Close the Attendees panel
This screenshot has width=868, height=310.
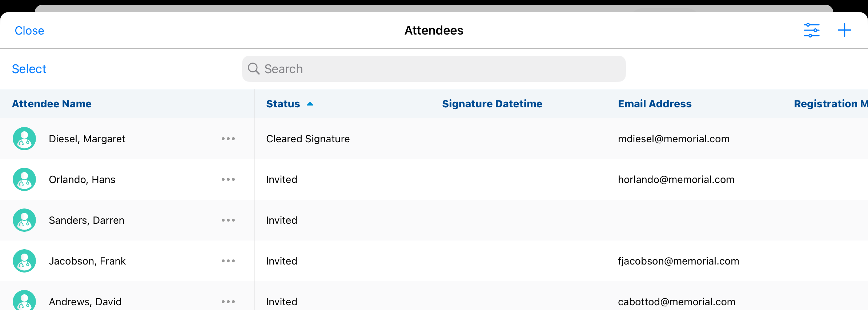pos(29,31)
